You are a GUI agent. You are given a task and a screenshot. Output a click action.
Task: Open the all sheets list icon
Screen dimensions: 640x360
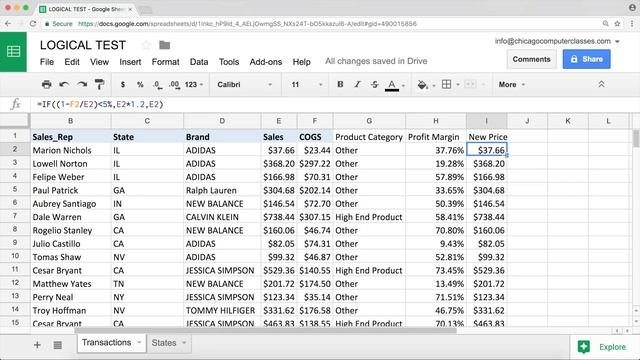(x=58, y=345)
